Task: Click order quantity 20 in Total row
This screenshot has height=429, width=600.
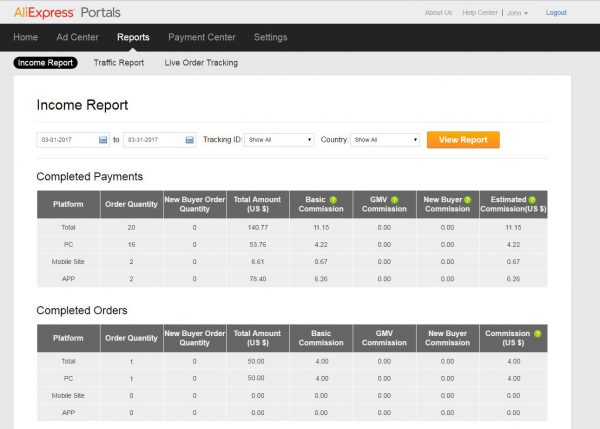Action: [x=131, y=227]
